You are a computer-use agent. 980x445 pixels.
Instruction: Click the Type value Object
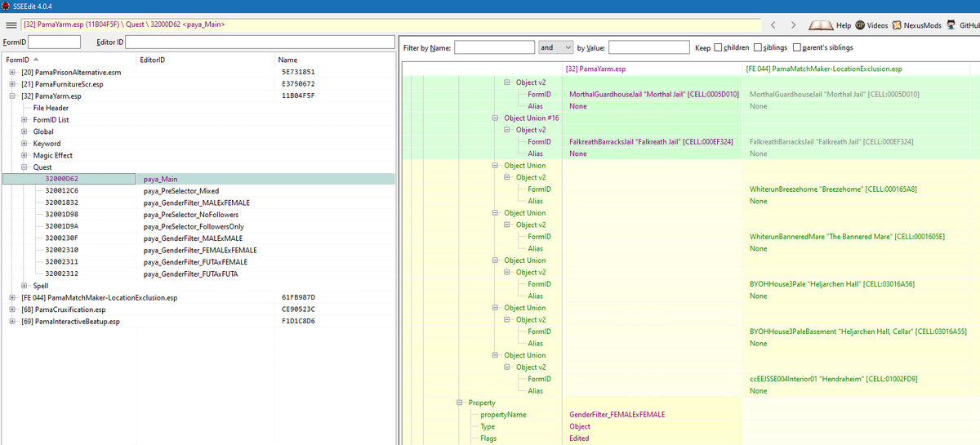580,426
